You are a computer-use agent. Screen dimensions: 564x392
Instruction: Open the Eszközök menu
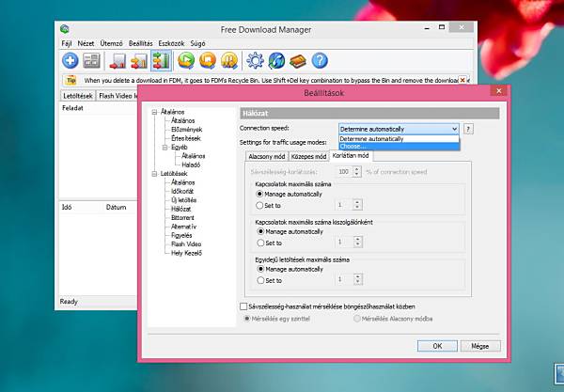pyautogui.click(x=171, y=43)
